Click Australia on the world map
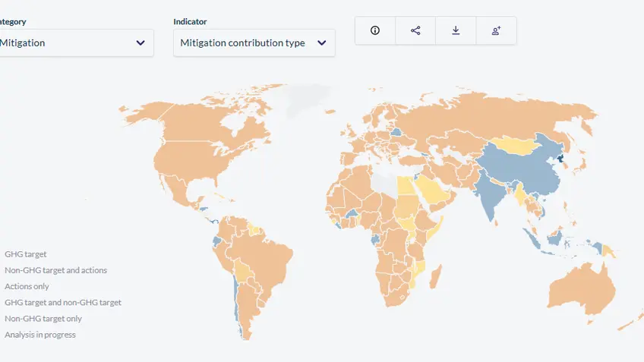Screen dimensions: 644x362 tap(581, 289)
